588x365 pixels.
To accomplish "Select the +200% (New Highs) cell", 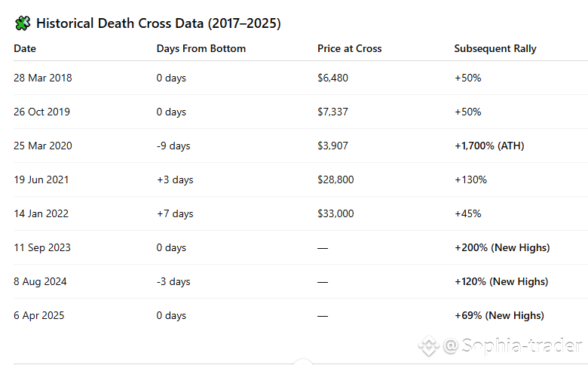I will pos(501,247).
